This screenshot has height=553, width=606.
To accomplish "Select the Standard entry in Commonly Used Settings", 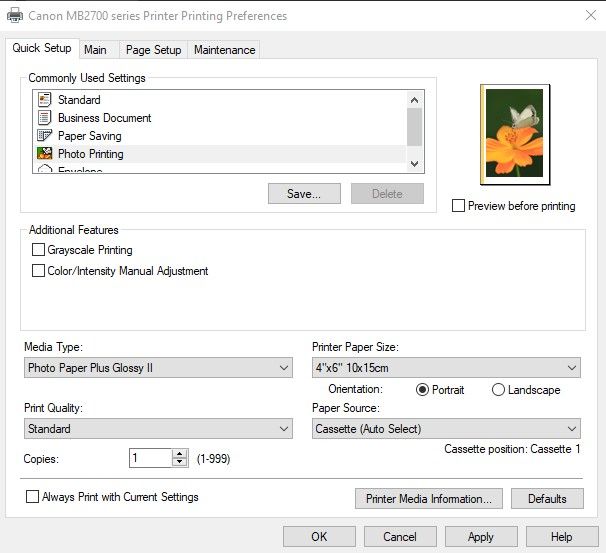I will (220, 100).
